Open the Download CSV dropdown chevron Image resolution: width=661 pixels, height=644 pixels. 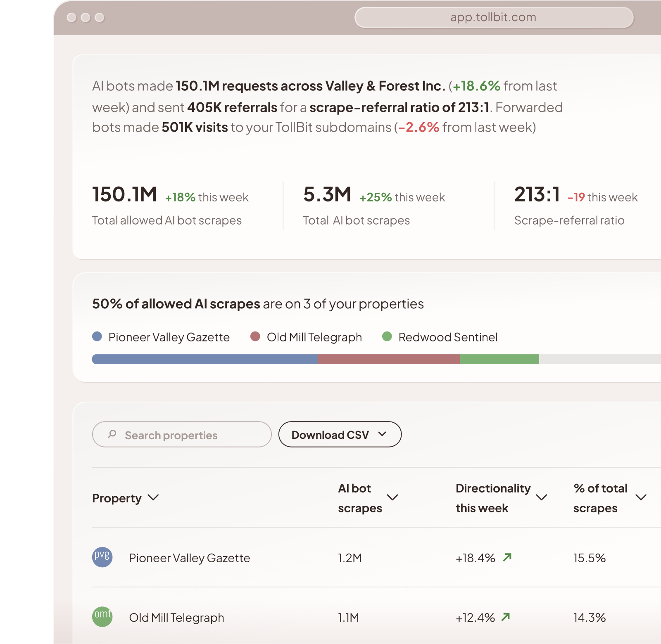click(x=383, y=434)
